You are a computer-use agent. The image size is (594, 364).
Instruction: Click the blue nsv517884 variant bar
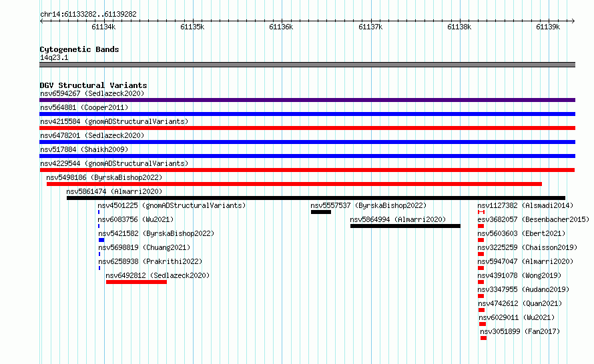(307, 156)
